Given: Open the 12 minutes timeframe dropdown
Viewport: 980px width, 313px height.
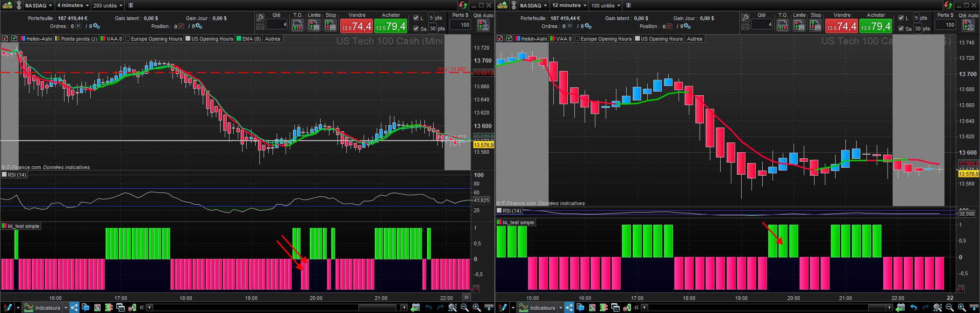Looking at the screenshot, I should point(570,6).
